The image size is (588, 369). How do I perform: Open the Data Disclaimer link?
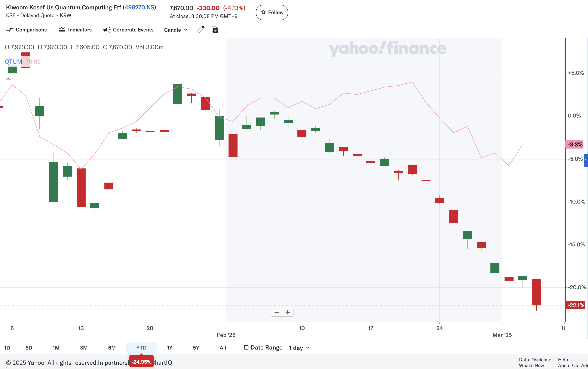(536, 360)
